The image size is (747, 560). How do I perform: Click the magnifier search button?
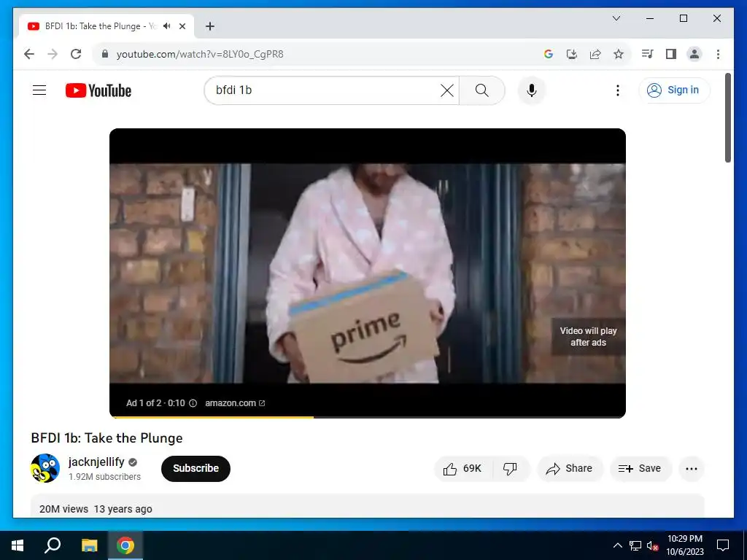pos(481,90)
